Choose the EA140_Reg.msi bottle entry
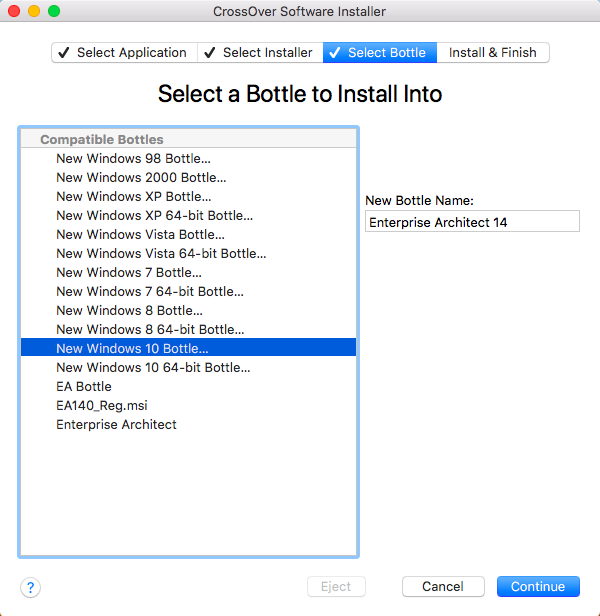This screenshot has height=616, width=600. pyautogui.click(x=102, y=406)
